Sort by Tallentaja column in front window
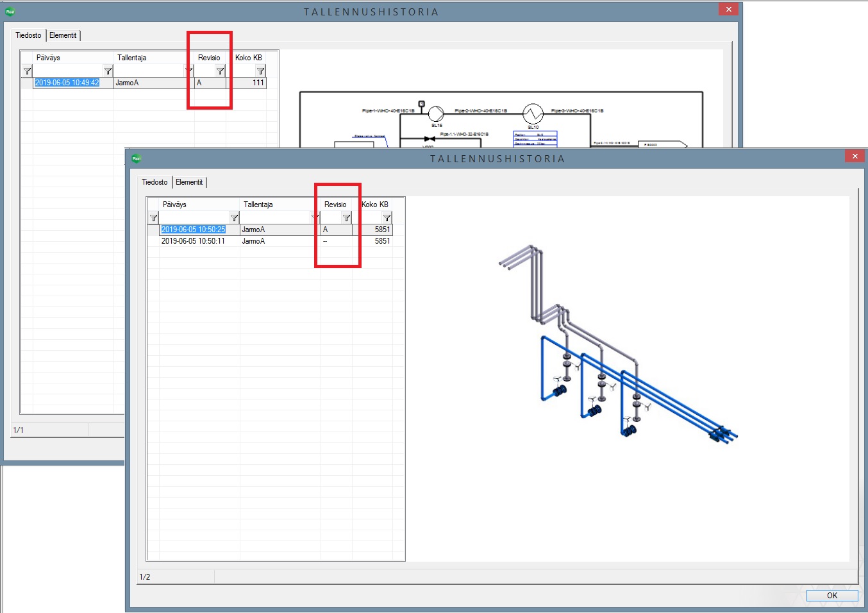 [x=258, y=205]
